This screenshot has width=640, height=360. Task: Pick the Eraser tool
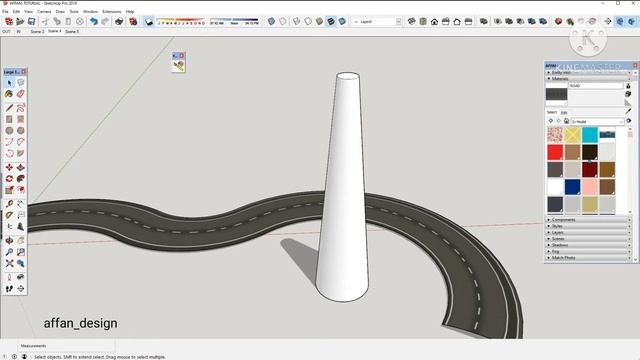click(x=21, y=94)
